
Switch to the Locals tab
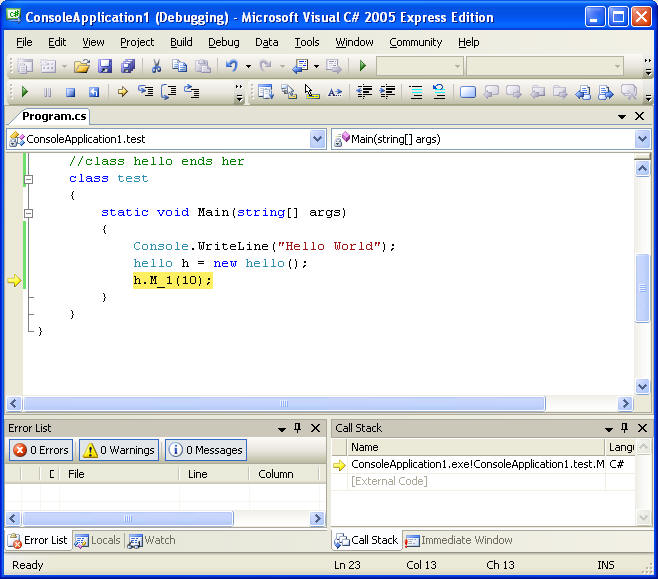(98, 540)
